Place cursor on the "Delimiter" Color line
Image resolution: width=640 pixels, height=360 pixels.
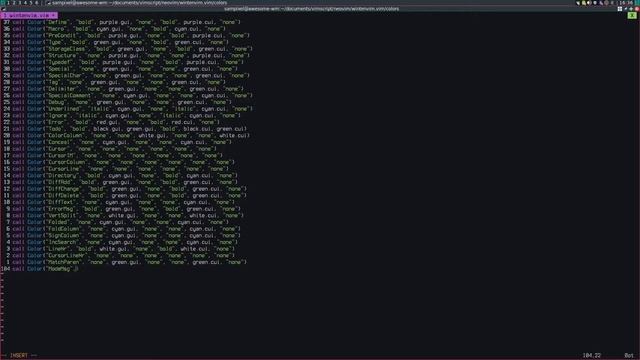pos(128,89)
